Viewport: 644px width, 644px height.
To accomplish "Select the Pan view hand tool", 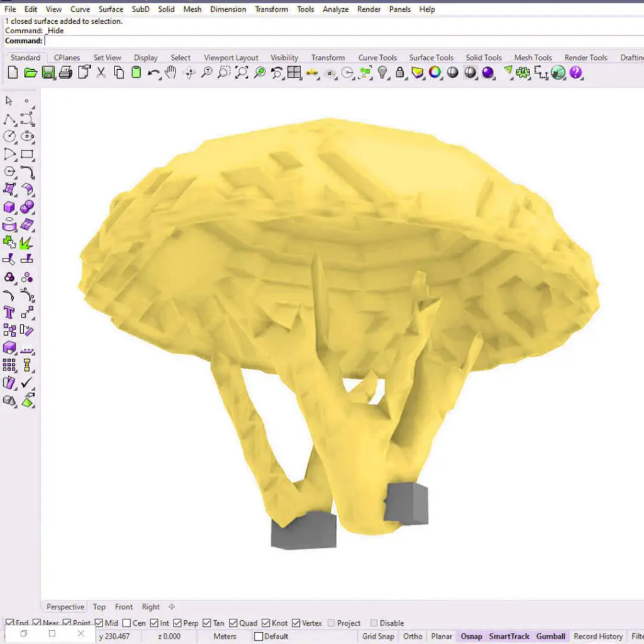I will (x=170, y=73).
